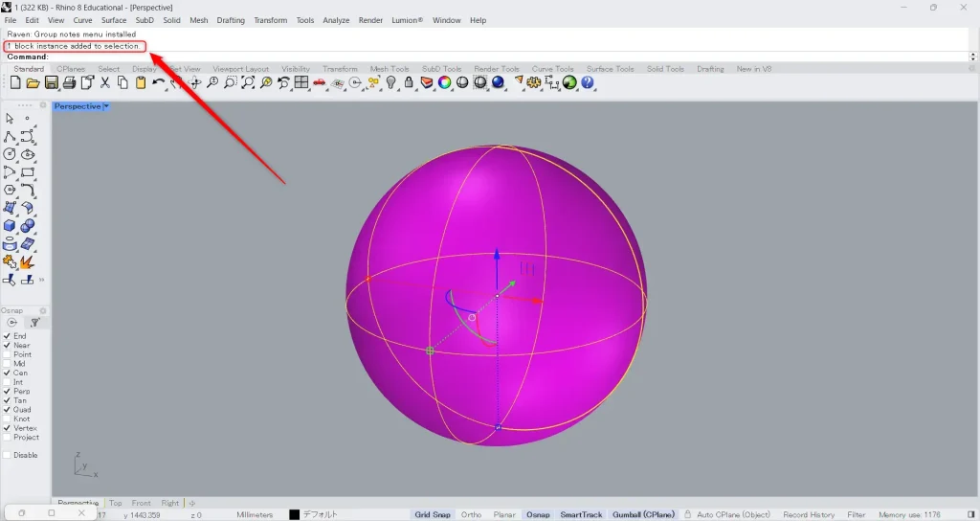Uncheck the End osnap checkbox
This screenshot has width=980, height=521.
point(8,336)
